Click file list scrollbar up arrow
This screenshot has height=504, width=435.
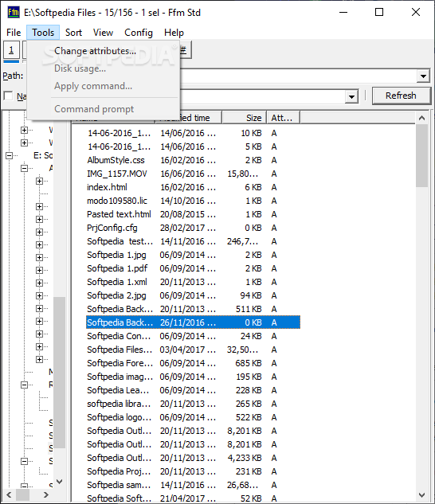[x=421, y=118]
